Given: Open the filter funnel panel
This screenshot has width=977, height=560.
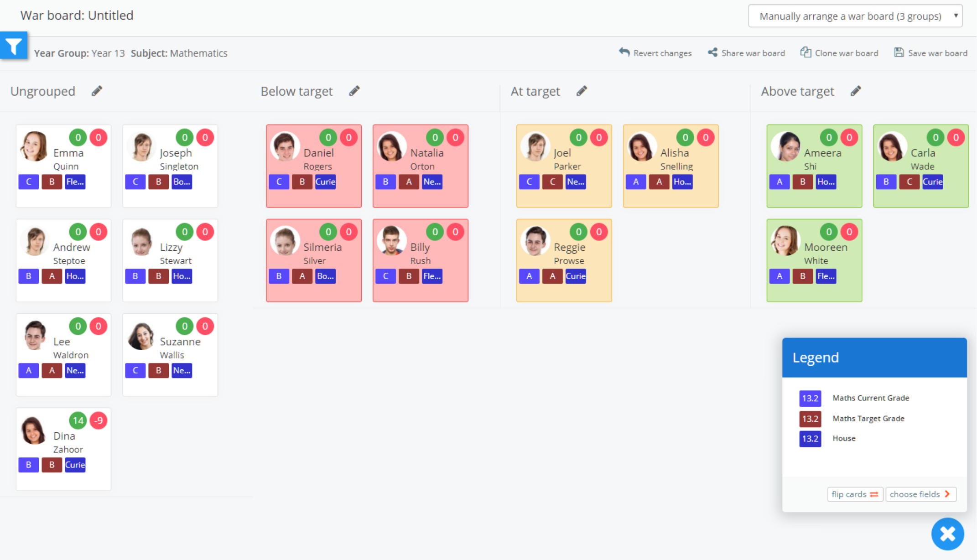Looking at the screenshot, I should coord(14,46).
